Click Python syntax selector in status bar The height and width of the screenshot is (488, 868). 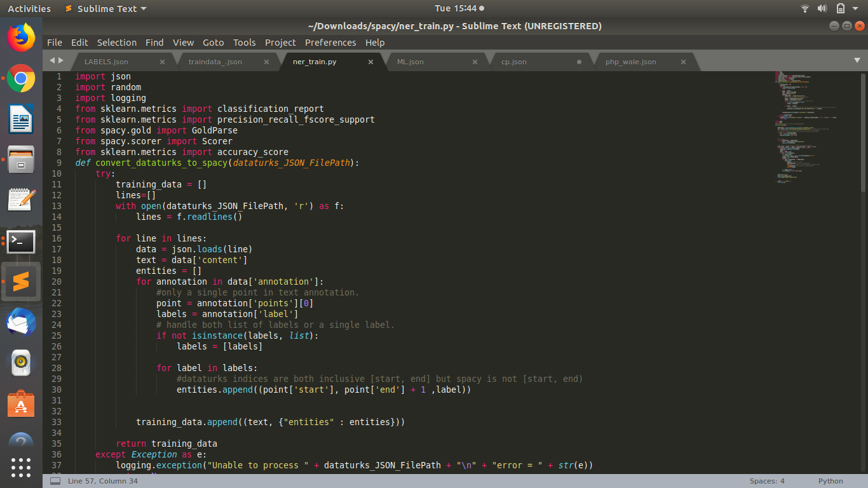click(x=831, y=481)
